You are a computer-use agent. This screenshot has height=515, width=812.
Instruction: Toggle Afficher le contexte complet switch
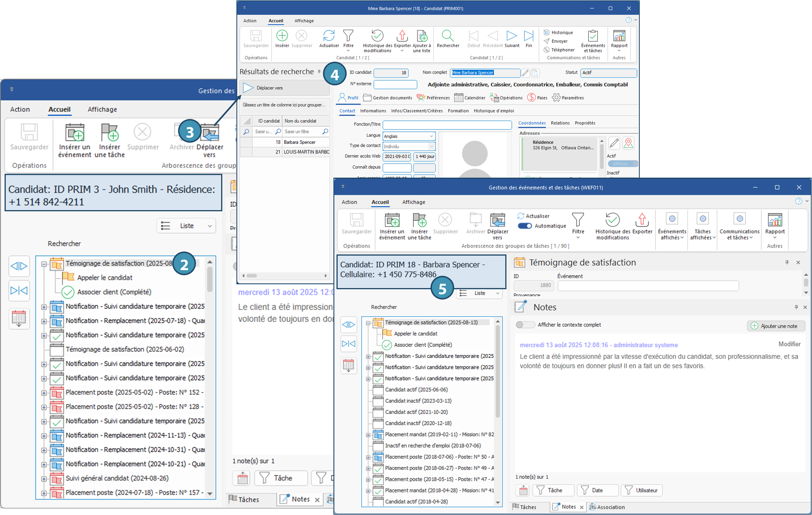(525, 325)
